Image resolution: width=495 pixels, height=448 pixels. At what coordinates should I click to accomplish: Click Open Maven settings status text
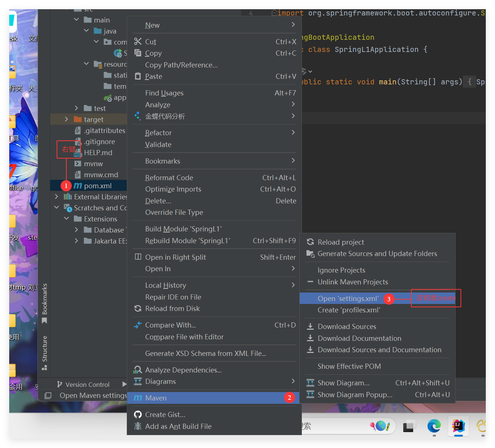point(94,395)
